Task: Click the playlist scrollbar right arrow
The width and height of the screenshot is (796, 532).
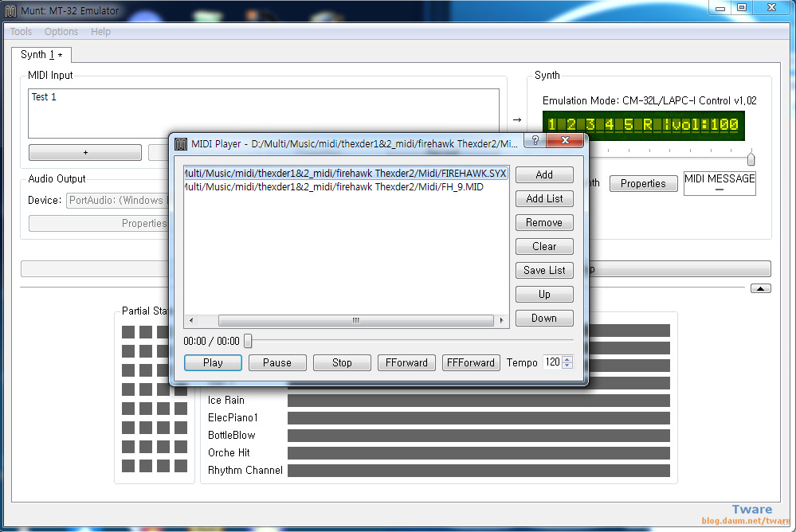Action: point(501,320)
